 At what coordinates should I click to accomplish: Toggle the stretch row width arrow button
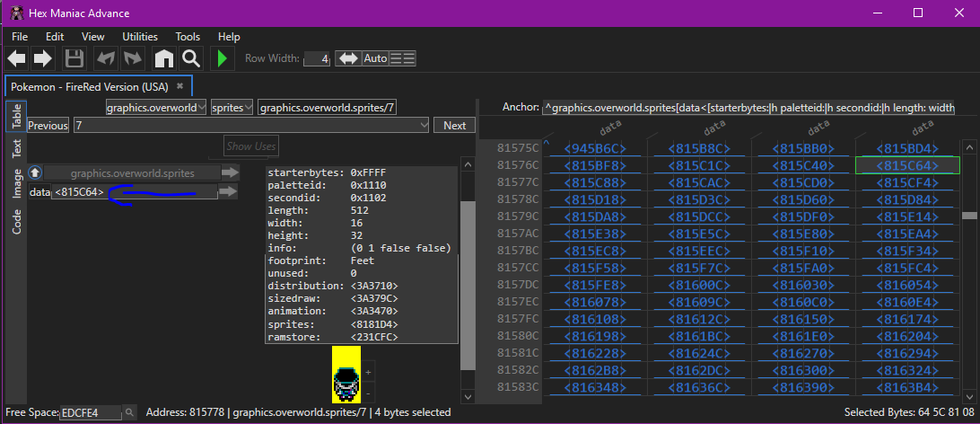click(348, 58)
